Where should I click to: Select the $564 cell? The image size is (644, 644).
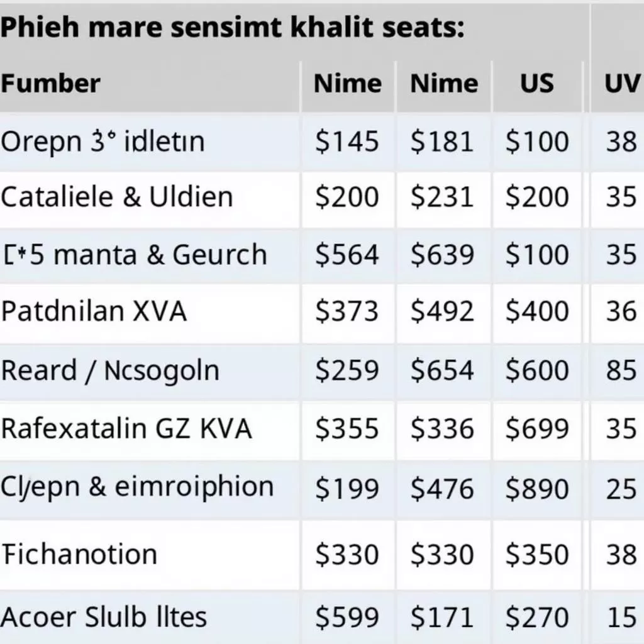(347, 255)
